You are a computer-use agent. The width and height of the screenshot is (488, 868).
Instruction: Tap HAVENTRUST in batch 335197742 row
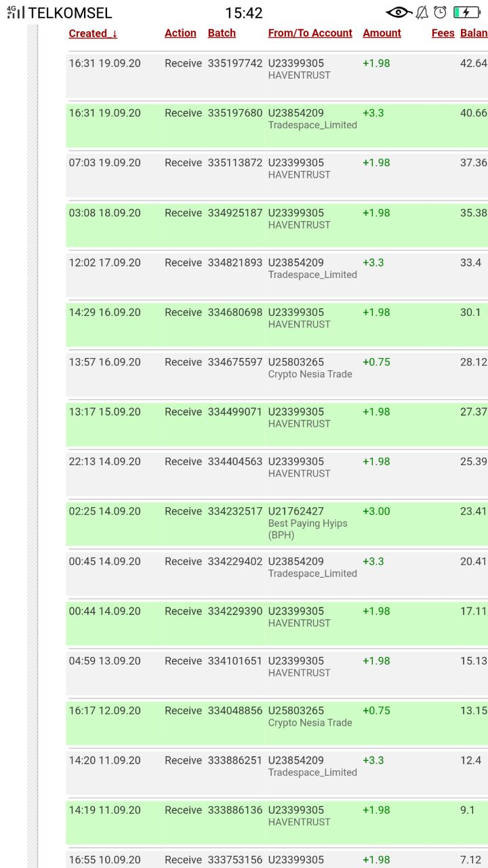pos(300,75)
